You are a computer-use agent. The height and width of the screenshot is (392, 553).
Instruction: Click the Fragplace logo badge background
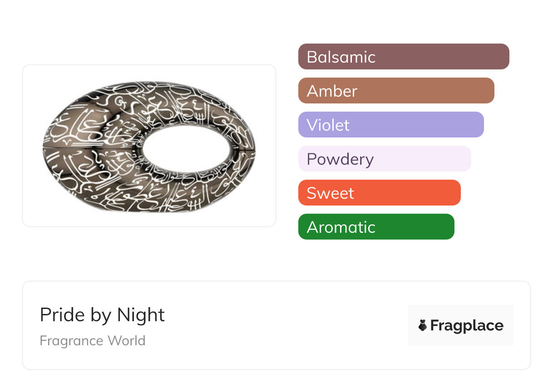point(461,325)
